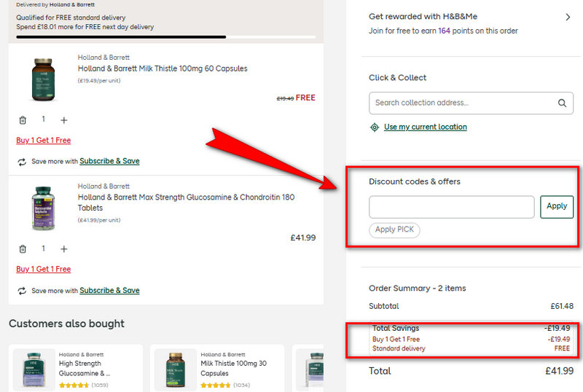Screen dimensions: 583x392
Task: Focus the discount code input field
Action: [x=451, y=207]
